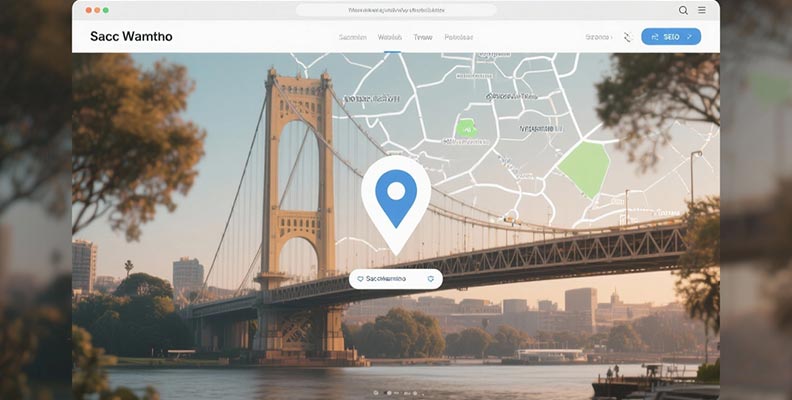The image size is (792, 400).
Task: Maximize the window with the green button
Action: tap(106, 10)
